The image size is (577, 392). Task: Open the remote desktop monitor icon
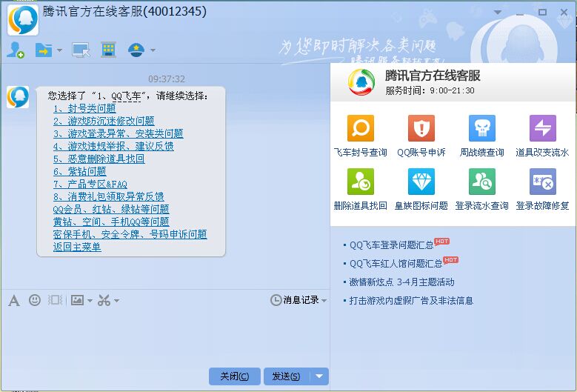pos(81,50)
